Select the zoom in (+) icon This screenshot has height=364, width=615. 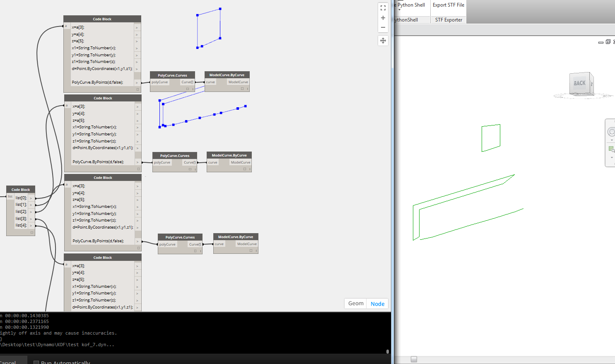point(383,17)
